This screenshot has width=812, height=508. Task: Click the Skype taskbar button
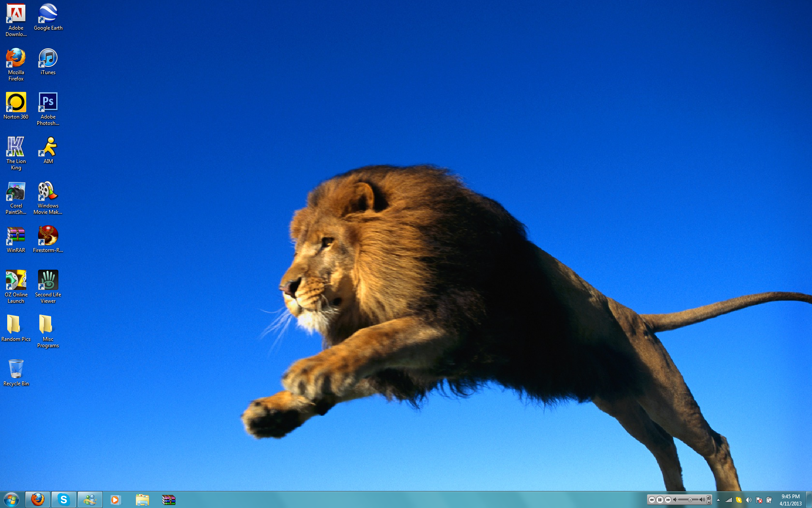tap(64, 500)
